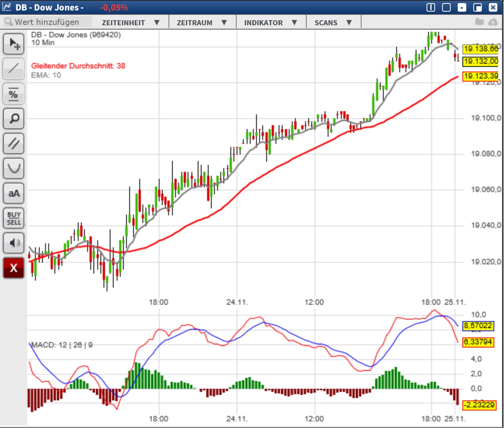Image resolution: width=504 pixels, height=428 pixels.
Task: Open the curve drawing tool
Action: [x=14, y=168]
